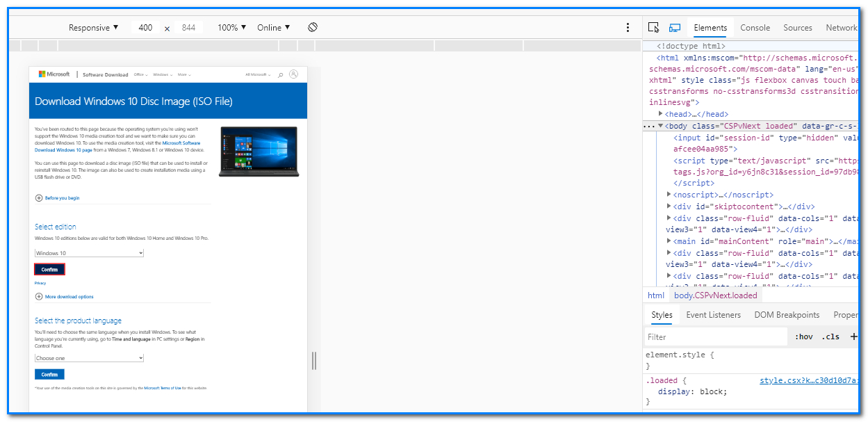Open the Office menu in page header
This screenshot has width=868, height=422.
[140, 74]
